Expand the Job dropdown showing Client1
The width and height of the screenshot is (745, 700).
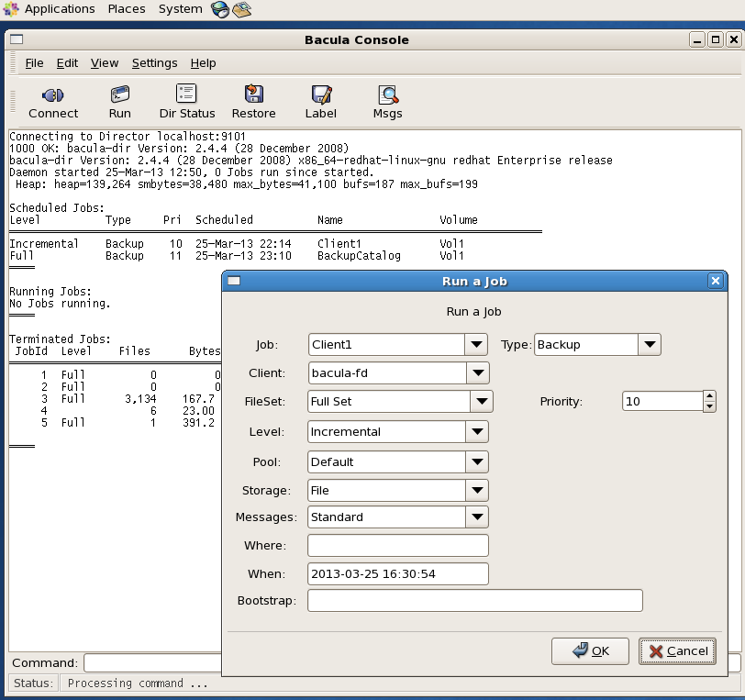476,345
